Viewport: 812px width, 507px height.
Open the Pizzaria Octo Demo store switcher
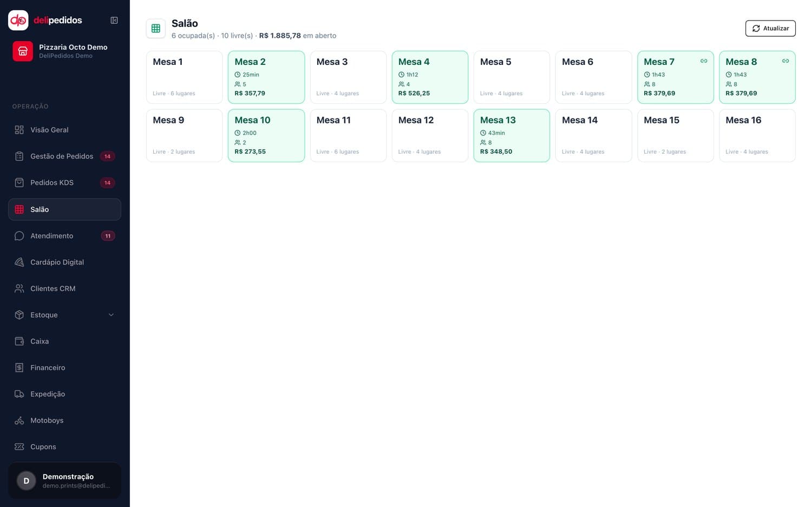point(64,51)
